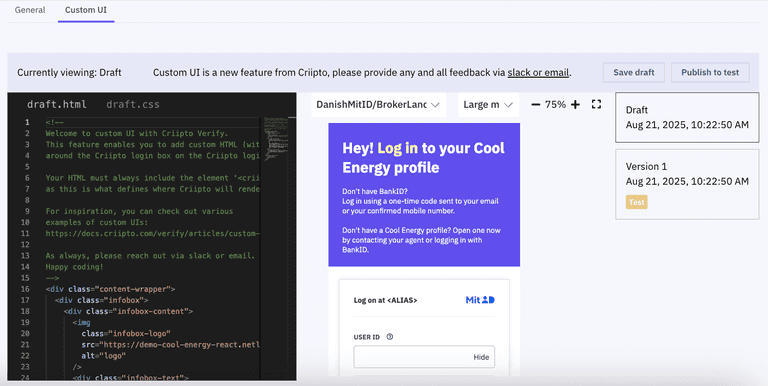Open the draft.html editor tab
The width and height of the screenshot is (768, 386).
(x=57, y=104)
